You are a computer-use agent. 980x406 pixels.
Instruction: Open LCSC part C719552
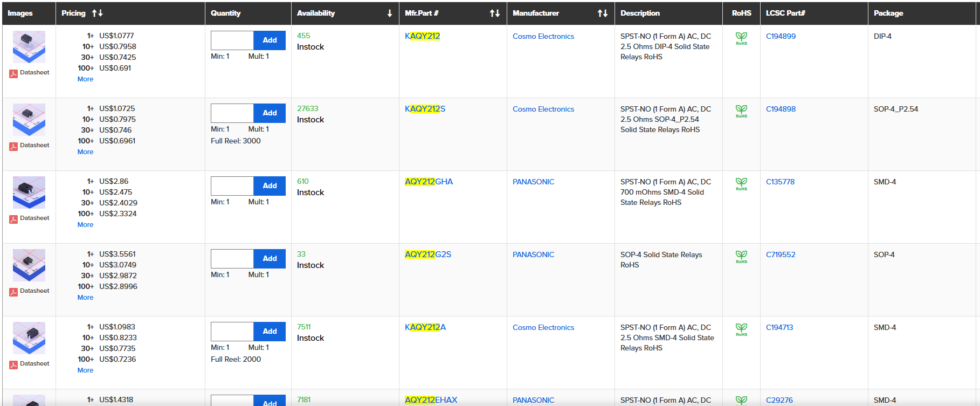tap(781, 254)
